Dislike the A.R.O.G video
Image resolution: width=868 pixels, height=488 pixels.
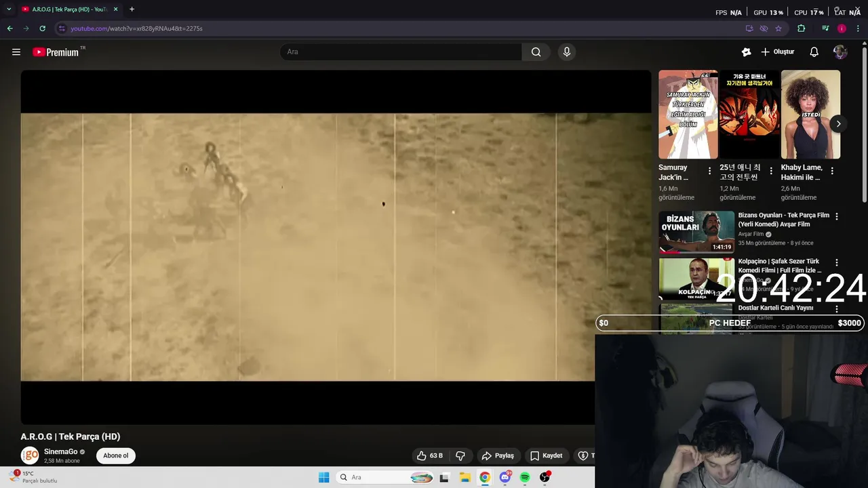[x=460, y=455]
